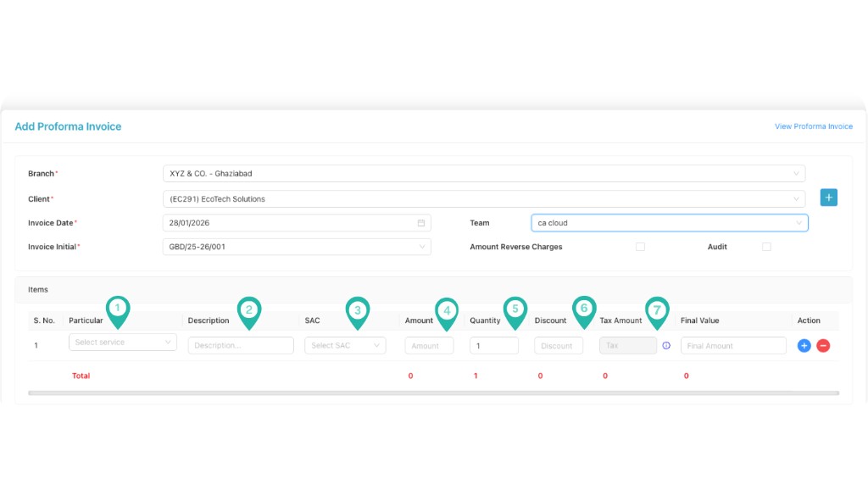Click the View Proforma Invoice link
868x496 pixels.
click(x=814, y=125)
